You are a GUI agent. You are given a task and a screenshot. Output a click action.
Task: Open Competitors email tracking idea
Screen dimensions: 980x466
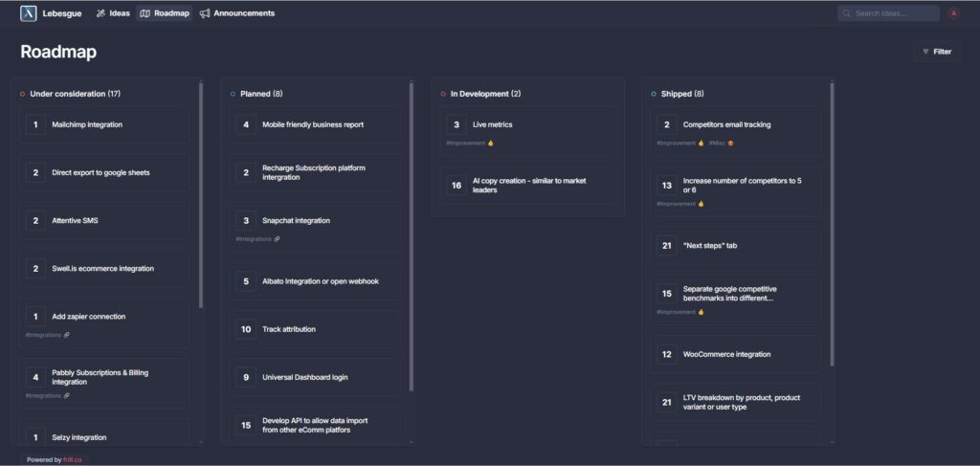pyautogui.click(x=736, y=130)
